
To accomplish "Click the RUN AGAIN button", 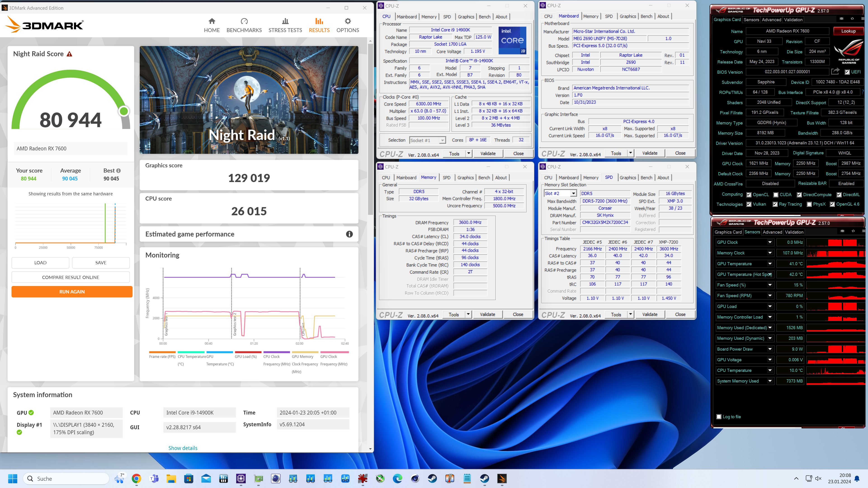I will click(72, 292).
